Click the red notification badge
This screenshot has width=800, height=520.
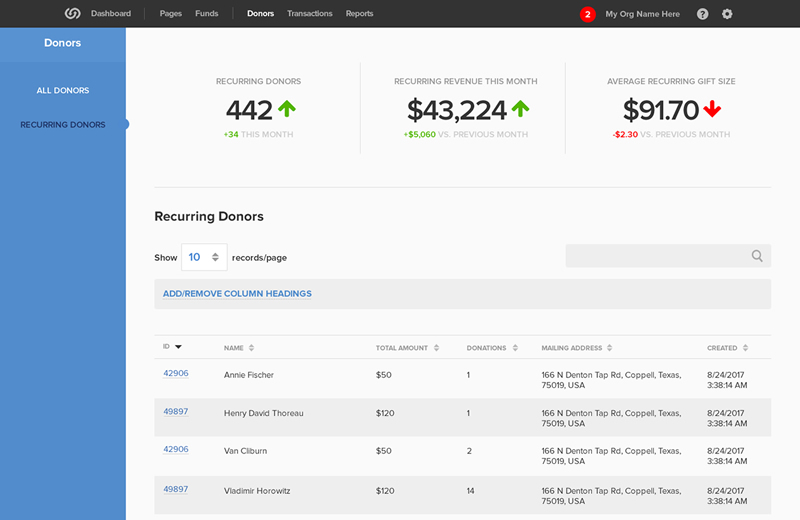pos(588,14)
